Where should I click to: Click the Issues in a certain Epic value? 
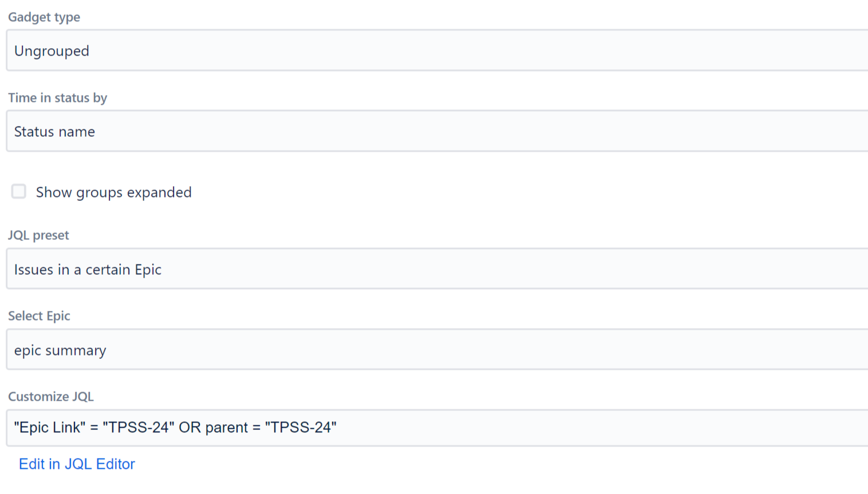pyautogui.click(x=88, y=270)
